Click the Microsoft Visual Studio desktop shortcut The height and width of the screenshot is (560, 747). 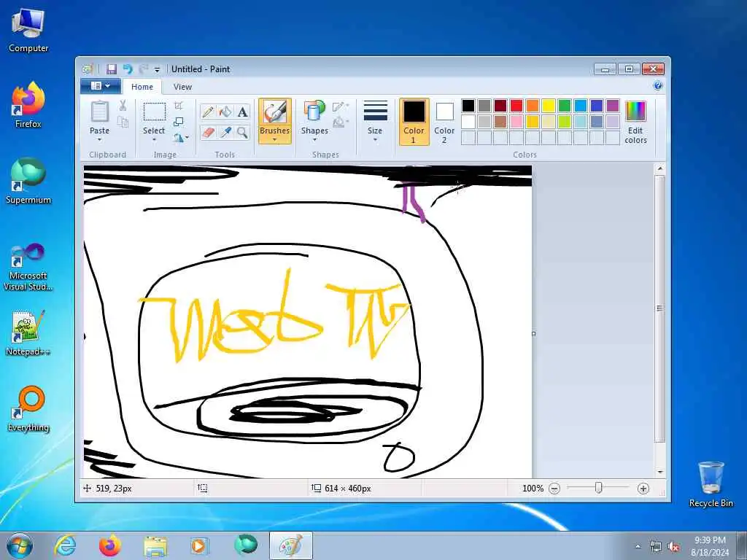(x=28, y=267)
